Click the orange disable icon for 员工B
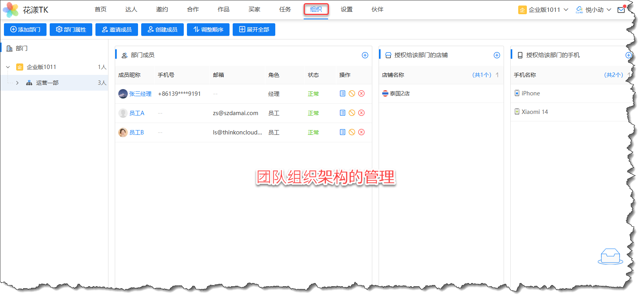 point(352,132)
